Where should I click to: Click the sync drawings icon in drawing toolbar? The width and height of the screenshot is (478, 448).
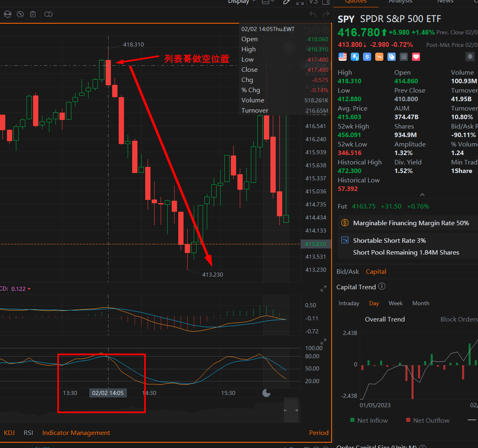coord(8,14)
